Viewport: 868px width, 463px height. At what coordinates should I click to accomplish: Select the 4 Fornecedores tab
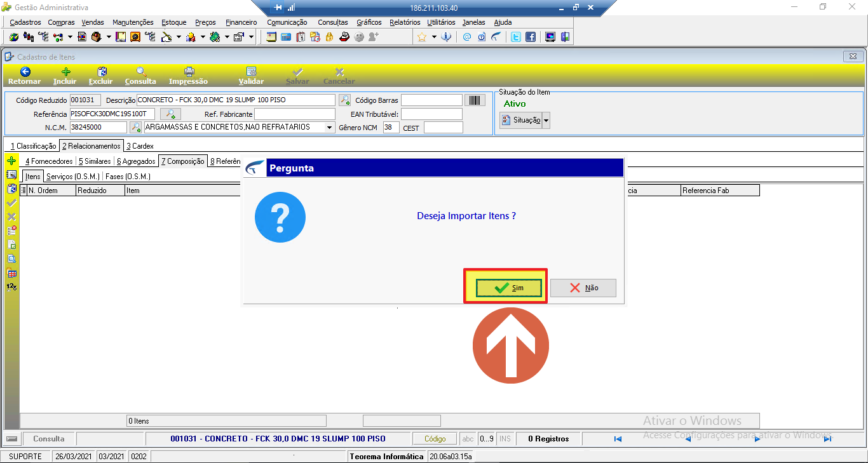click(48, 161)
